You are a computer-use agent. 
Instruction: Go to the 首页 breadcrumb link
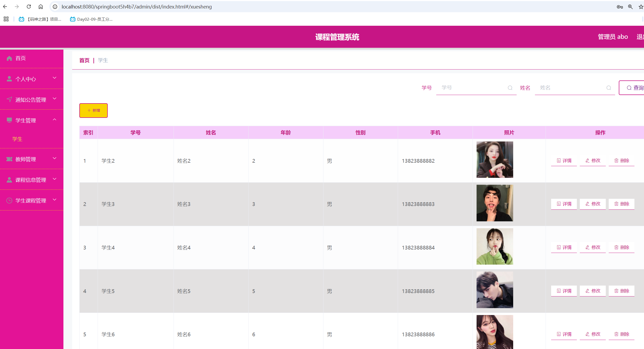coord(84,61)
